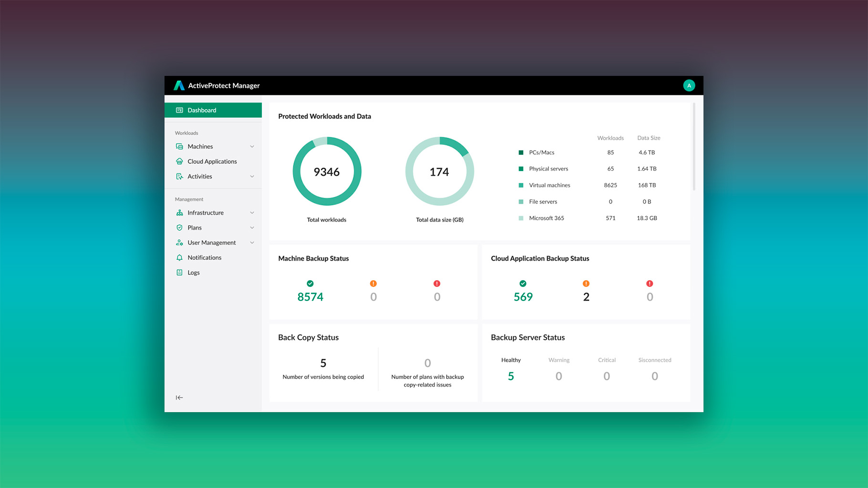Viewport: 868px width, 488px height.
Task: Click the Cloud Applications sidebar icon
Action: point(179,161)
